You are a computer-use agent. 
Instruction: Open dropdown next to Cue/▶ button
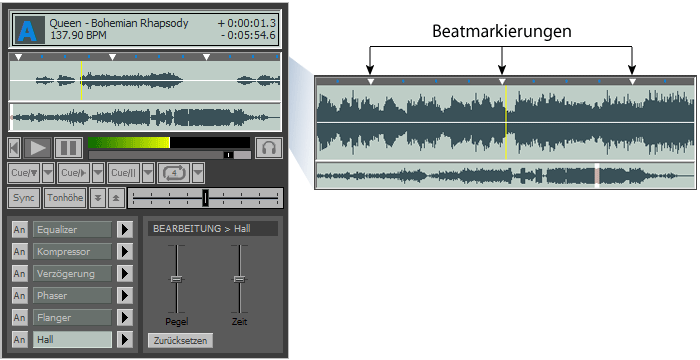click(x=98, y=173)
